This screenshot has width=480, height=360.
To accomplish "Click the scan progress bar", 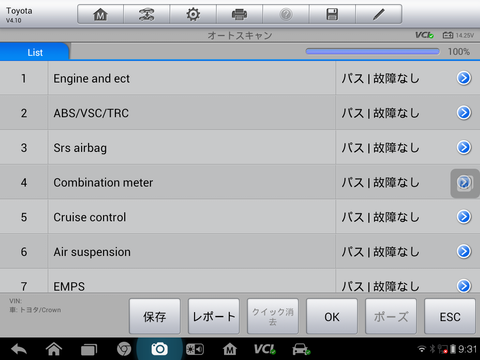I will [372, 51].
